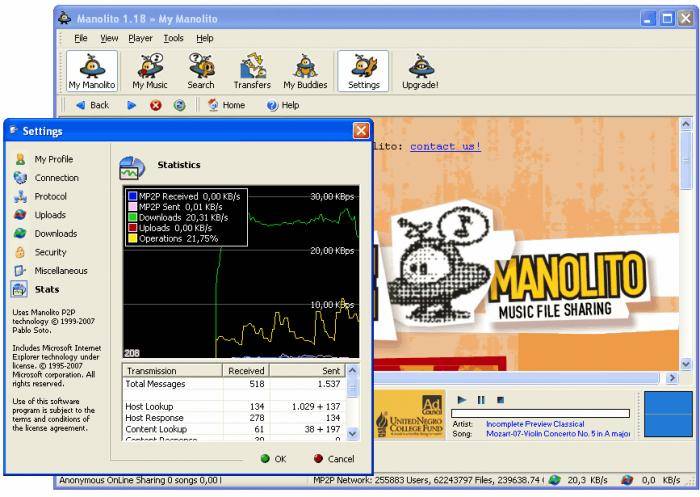Click the Settings toolbar button
The image size is (700, 497).
tap(363, 71)
